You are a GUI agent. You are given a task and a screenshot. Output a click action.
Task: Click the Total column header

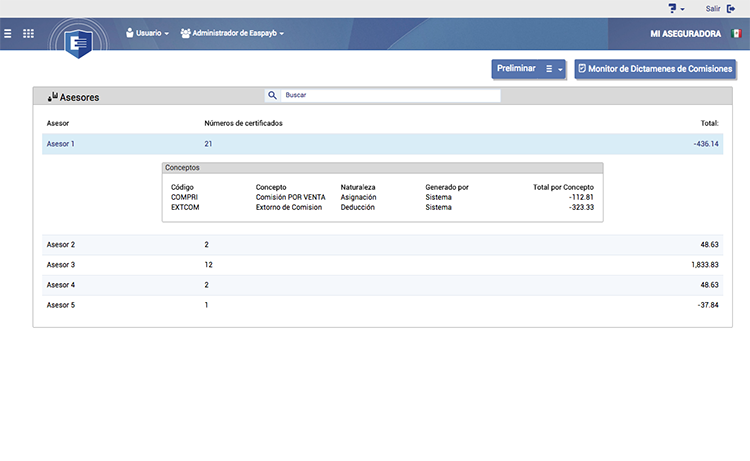point(709,123)
